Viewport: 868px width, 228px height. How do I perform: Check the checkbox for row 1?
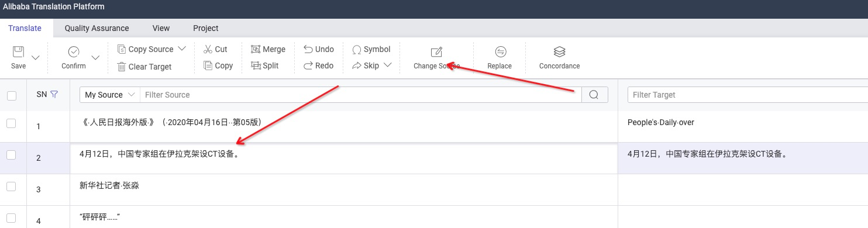(12, 123)
